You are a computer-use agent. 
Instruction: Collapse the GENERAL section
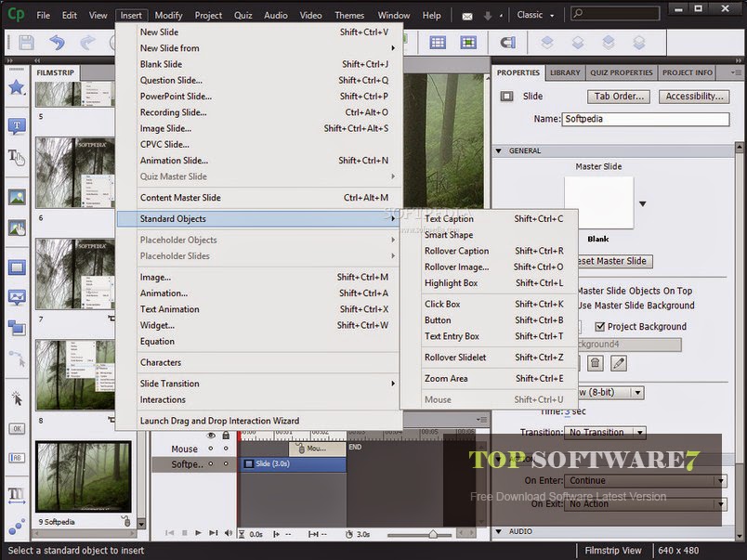click(498, 150)
